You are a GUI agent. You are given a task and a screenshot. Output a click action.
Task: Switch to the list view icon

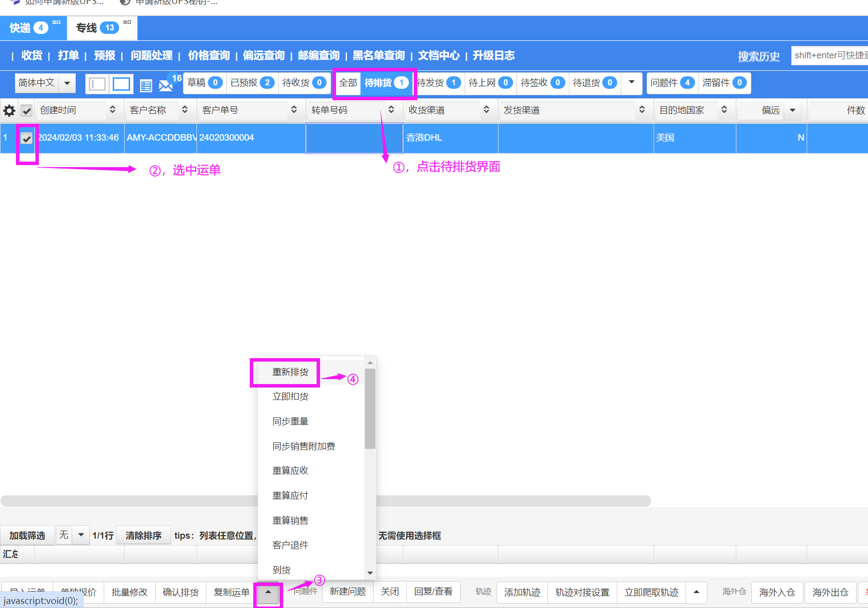click(146, 86)
